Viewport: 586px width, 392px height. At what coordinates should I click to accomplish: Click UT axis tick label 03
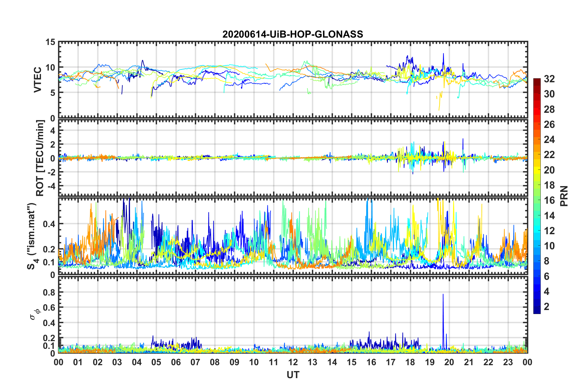pyautogui.click(x=117, y=362)
